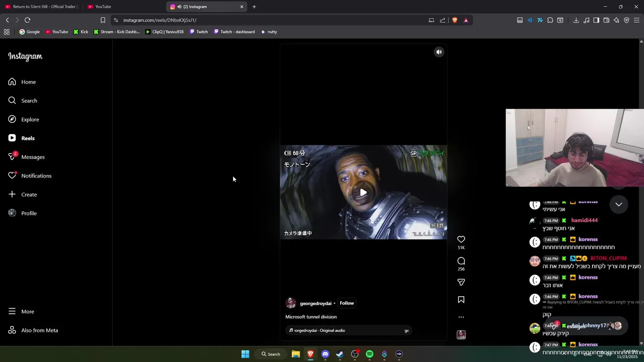This screenshot has height=362, width=644.
Task: Bookmark this page in address bar
Action: [x=103, y=20]
